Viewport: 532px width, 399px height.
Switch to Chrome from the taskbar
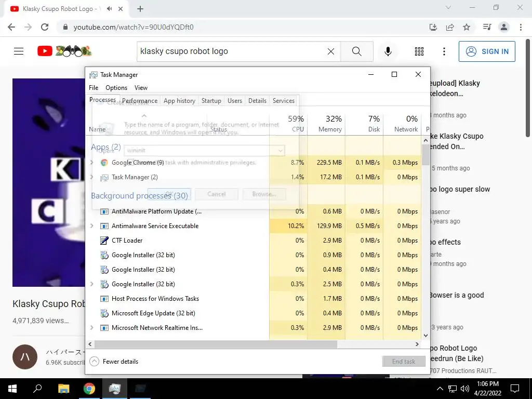pyautogui.click(x=89, y=389)
